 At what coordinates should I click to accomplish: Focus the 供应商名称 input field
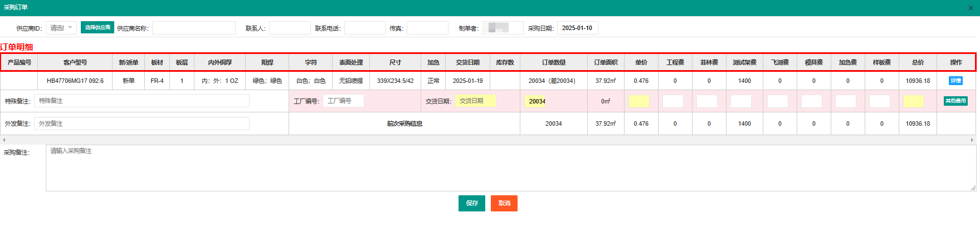pyautogui.click(x=193, y=28)
